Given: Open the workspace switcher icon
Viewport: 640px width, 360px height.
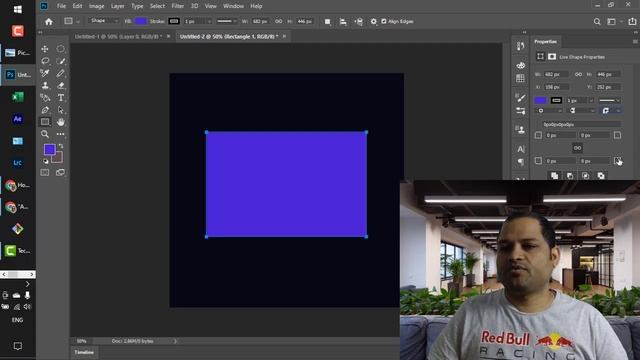Looking at the screenshot, I should click(x=611, y=22).
